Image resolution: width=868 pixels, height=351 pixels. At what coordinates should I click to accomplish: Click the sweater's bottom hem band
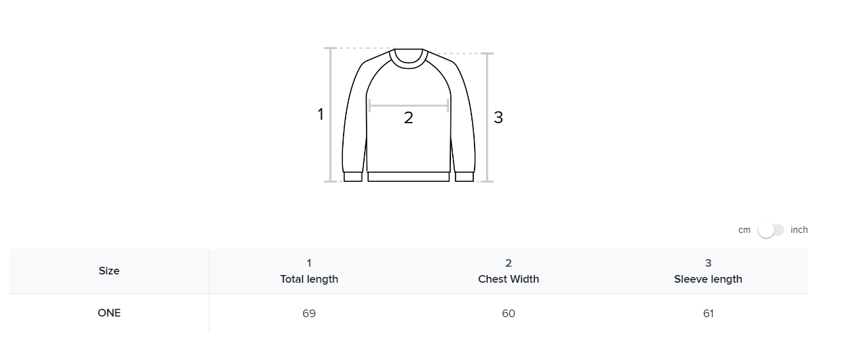pos(409,177)
